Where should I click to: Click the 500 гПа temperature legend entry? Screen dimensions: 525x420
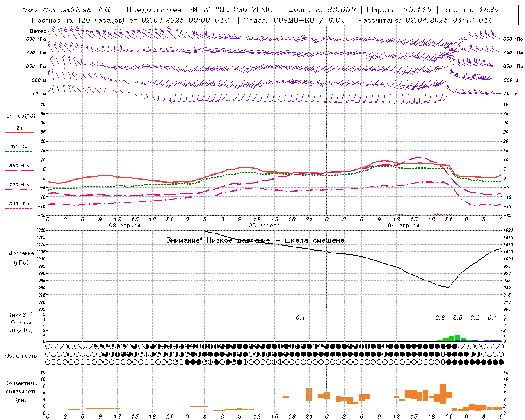pos(19,203)
